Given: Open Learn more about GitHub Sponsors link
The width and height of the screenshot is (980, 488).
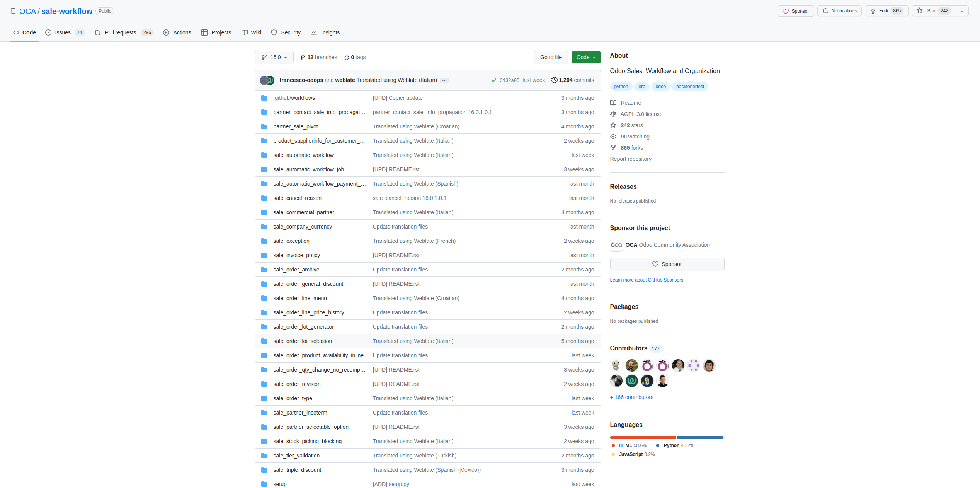Looking at the screenshot, I should click(x=647, y=280).
